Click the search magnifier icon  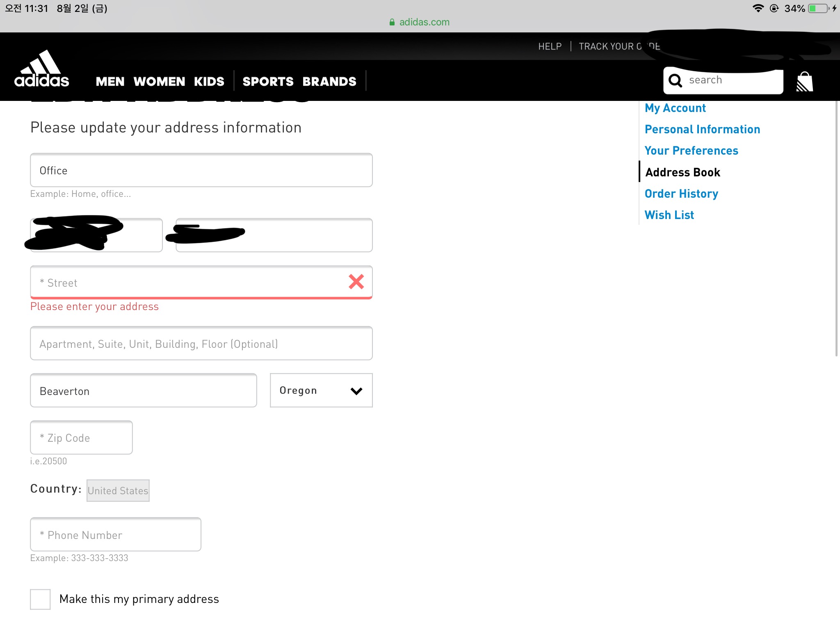[675, 80]
